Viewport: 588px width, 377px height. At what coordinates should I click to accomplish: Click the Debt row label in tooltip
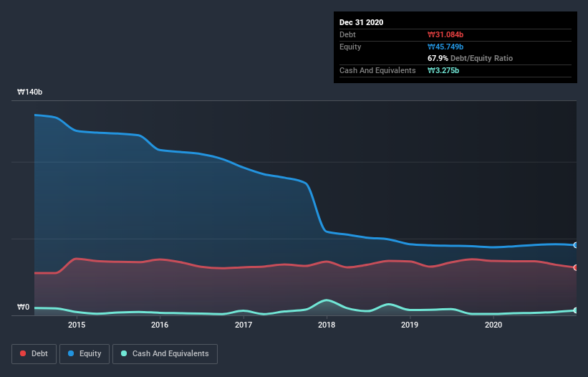coord(347,34)
